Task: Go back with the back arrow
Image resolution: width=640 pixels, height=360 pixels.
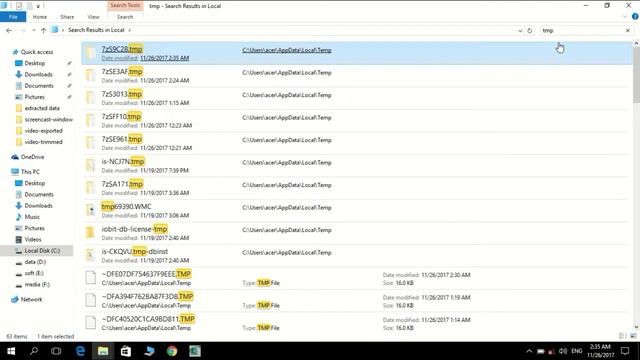Action: click(x=9, y=30)
